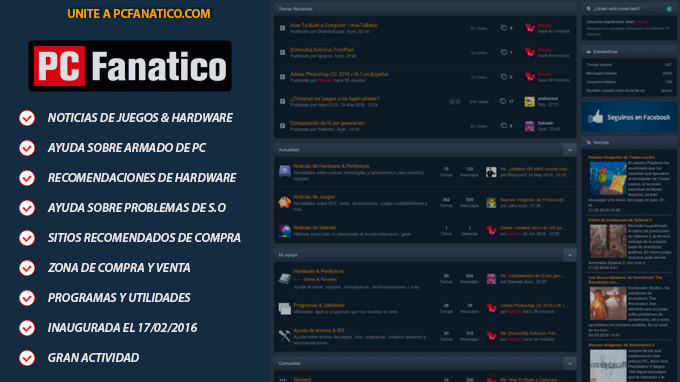Click the Estadísticas panel header

629,52
